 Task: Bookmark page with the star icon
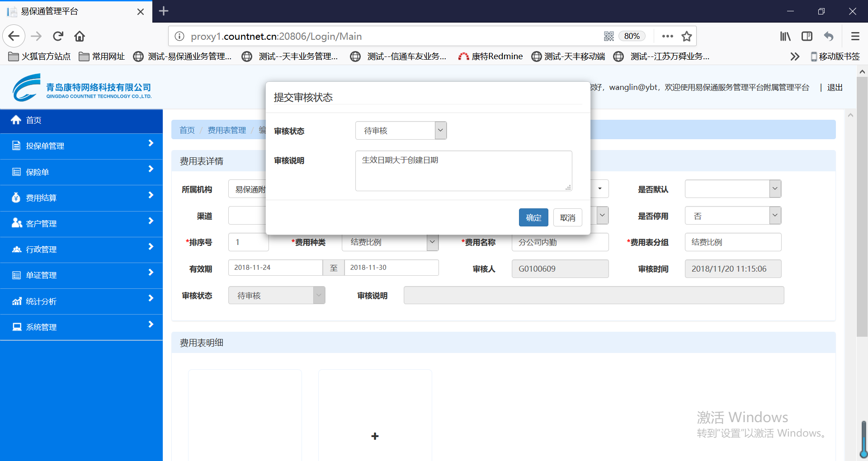point(687,36)
